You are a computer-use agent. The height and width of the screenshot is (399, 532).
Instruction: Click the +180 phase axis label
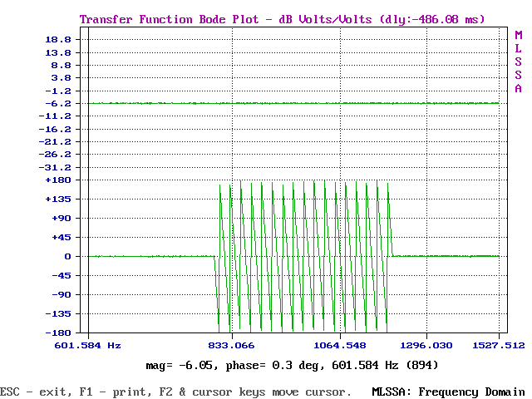click(58, 180)
